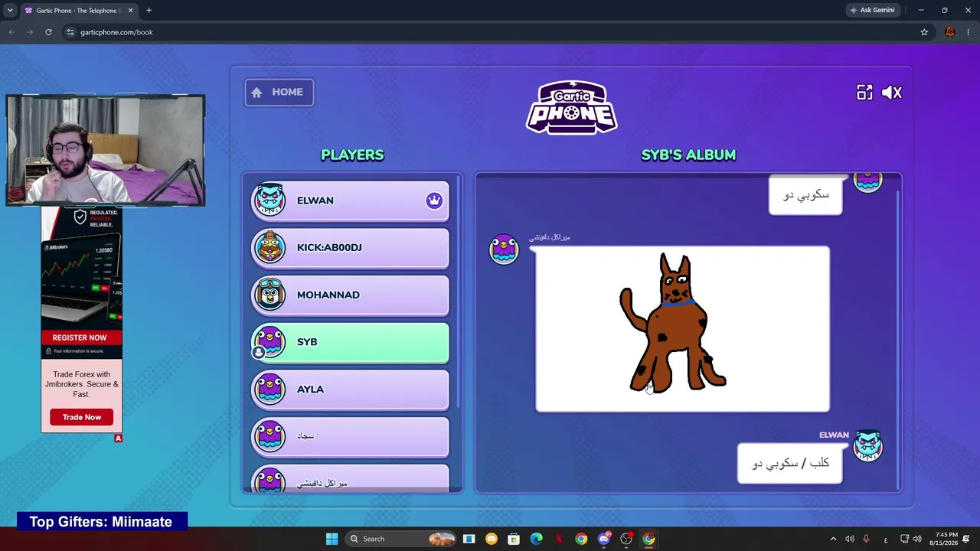Click ELWAN's avatar beside the album guess
Screen dimensions: 980x551
[867, 446]
